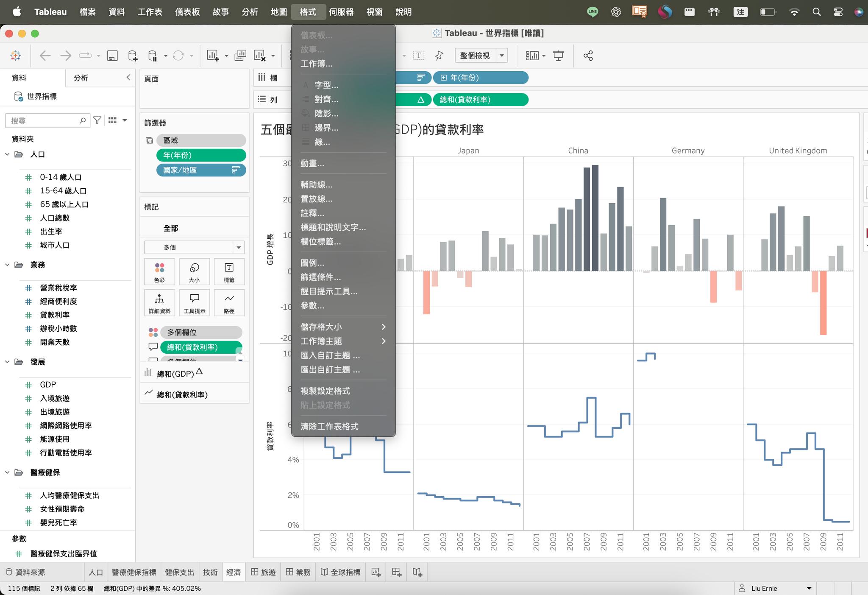Viewport: 868px width, 595px height.
Task: Open the Tooltip marks card button
Action: click(x=194, y=302)
